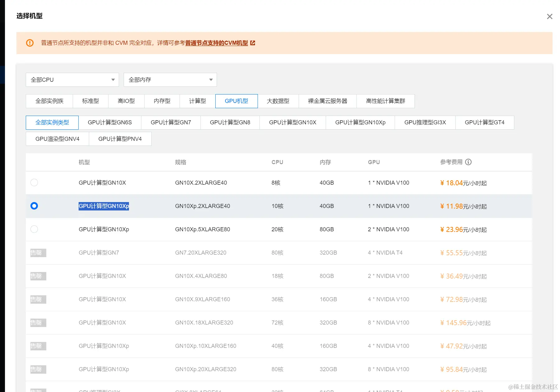The height and width of the screenshot is (392, 560).
Task: Click the ¥ 18.04 price
Action: point(452,183)
